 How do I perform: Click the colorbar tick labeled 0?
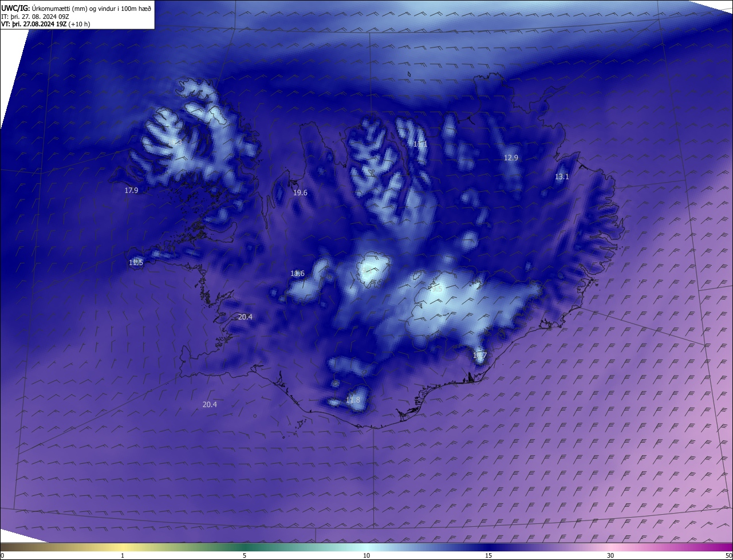pyautogui.click(x=2, y=556)
